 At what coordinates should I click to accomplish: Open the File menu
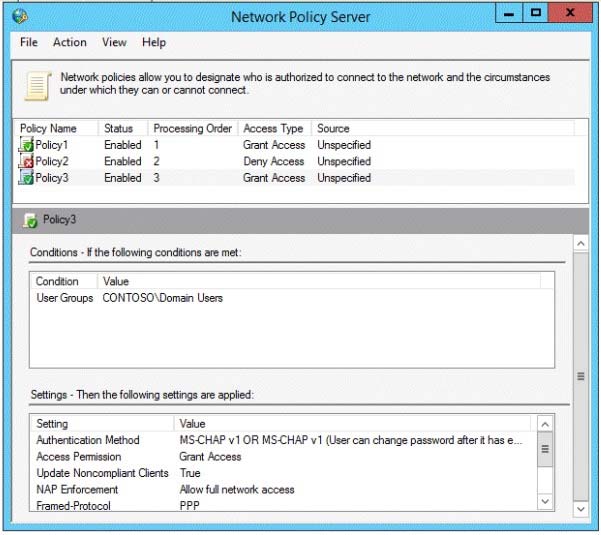pyautogui.click(x=29, y=42)
